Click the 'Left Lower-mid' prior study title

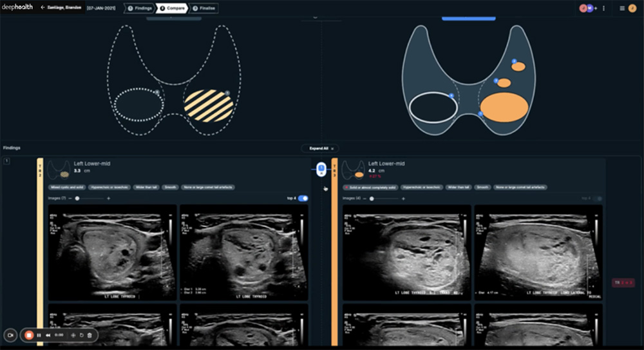[x=92, y=164]
